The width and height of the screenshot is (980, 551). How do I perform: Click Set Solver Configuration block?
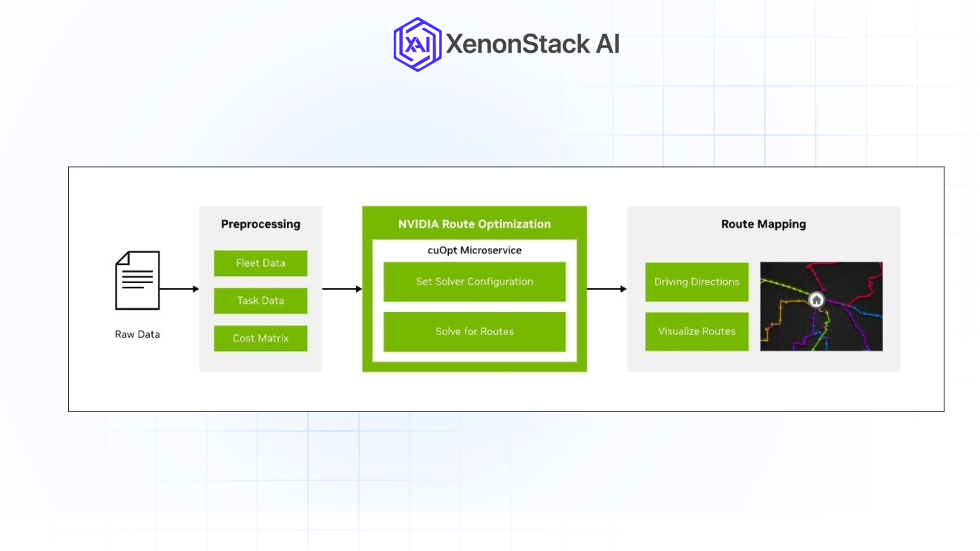474,282
